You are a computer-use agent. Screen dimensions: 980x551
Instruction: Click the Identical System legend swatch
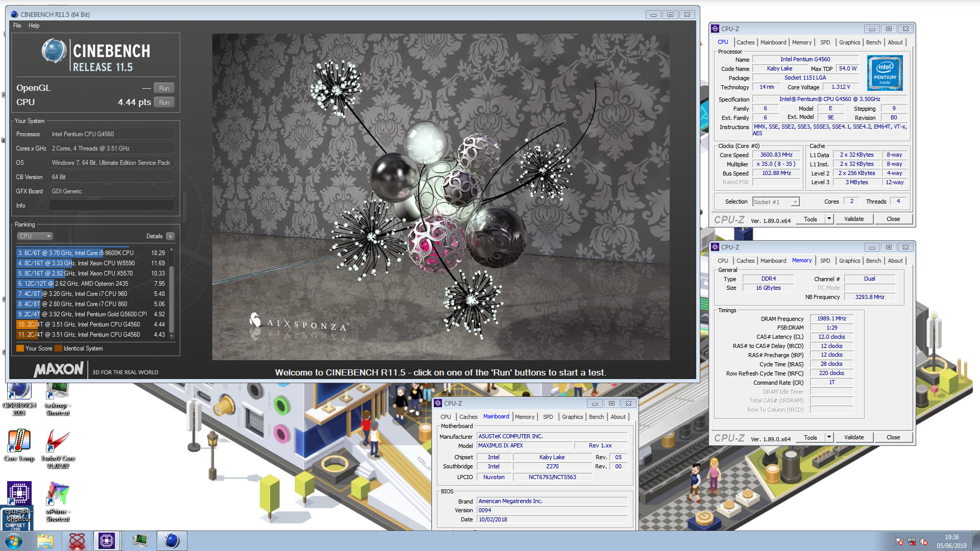coord(58,348)
